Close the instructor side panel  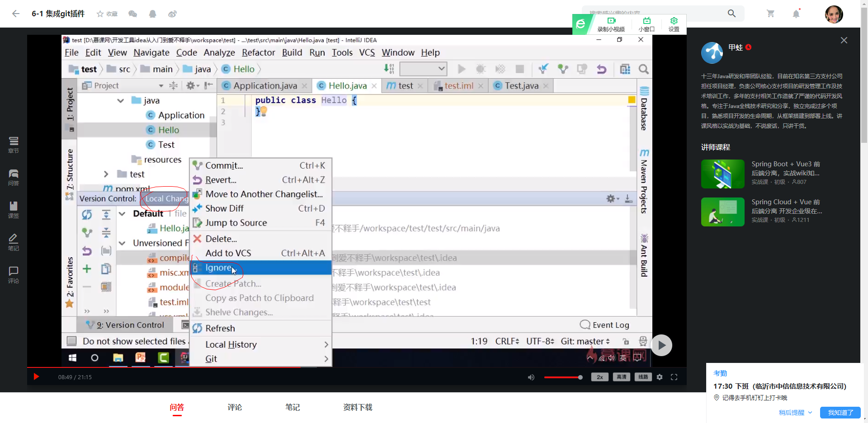tap(844, 40)
